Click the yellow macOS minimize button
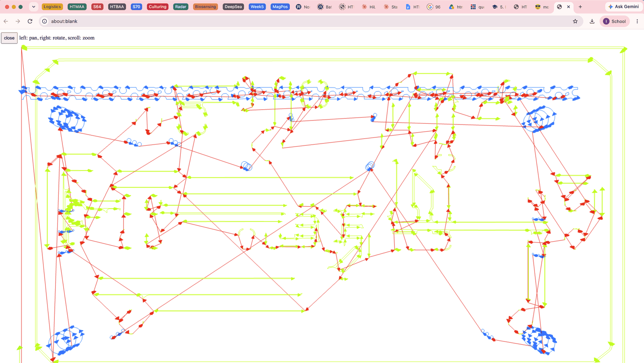Viewport: 644px width, 363px height. pyautogui.click(x=14, y=7)
